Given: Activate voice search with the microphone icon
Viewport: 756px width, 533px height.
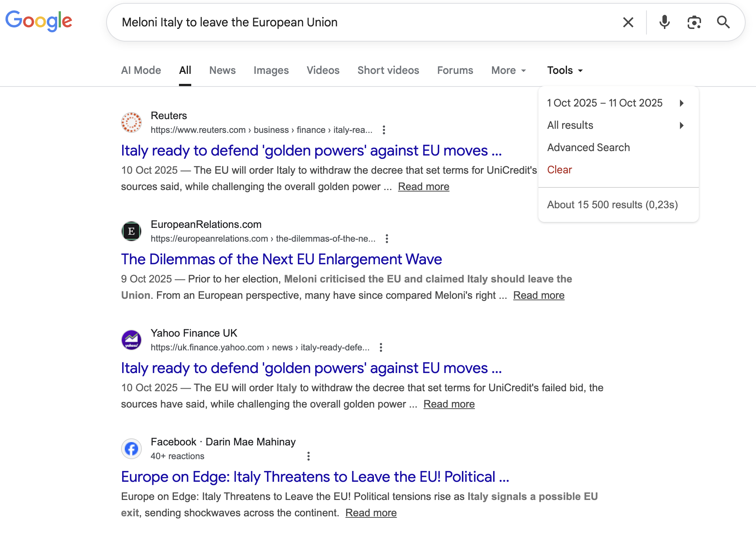Looking at the screenshot, I should pyautogui.click(x=664, y=22).
